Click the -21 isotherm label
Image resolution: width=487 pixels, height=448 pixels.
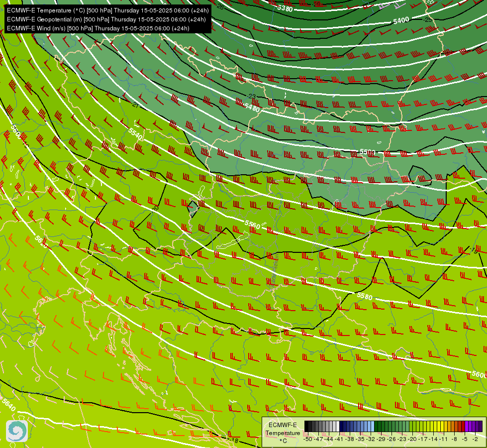click(x=135, y=105)
